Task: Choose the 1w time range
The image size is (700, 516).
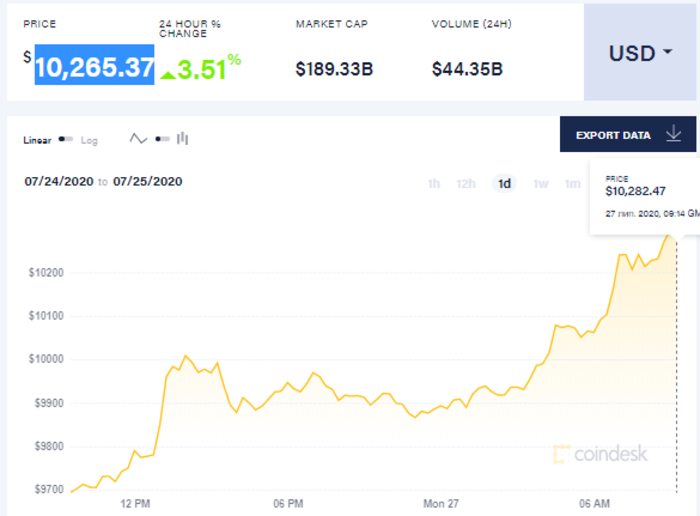Action: pyautogui.click(x=540, y=183)
